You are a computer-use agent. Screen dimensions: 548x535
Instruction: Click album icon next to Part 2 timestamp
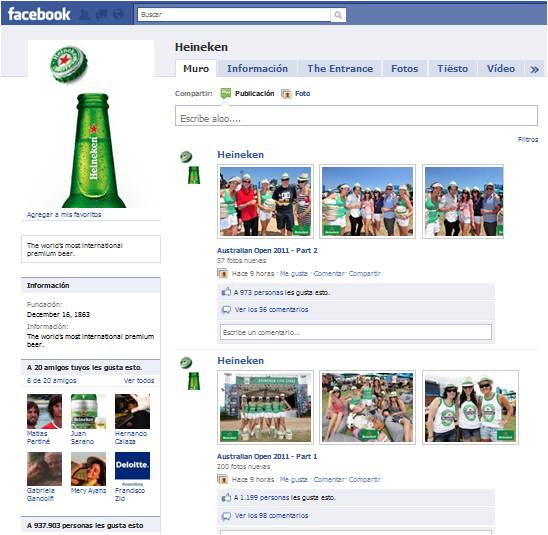(x=222, y=273)
